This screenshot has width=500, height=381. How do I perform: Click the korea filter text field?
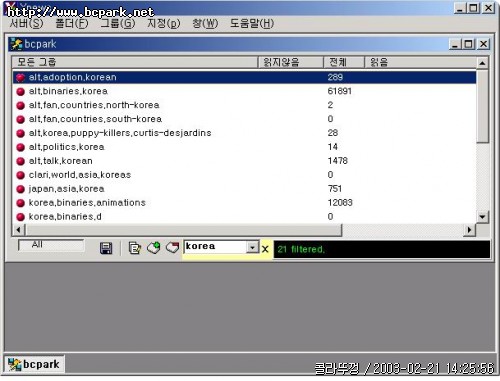pyautogui.click(x=215, y=247)
